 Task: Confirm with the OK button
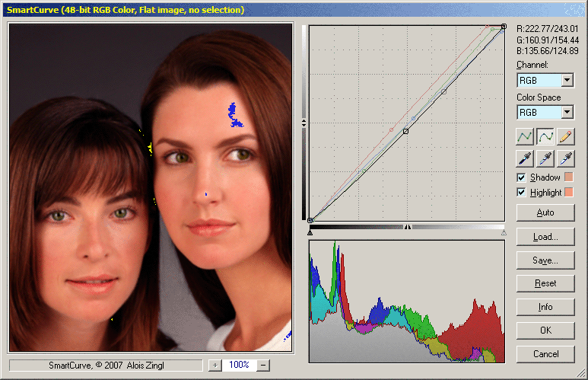click(x=545, y=330)
